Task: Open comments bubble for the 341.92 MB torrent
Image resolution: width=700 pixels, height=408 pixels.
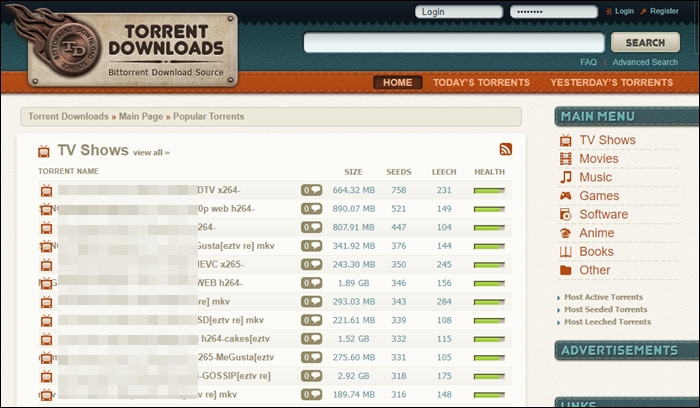Action: click(x=311, y=246)
